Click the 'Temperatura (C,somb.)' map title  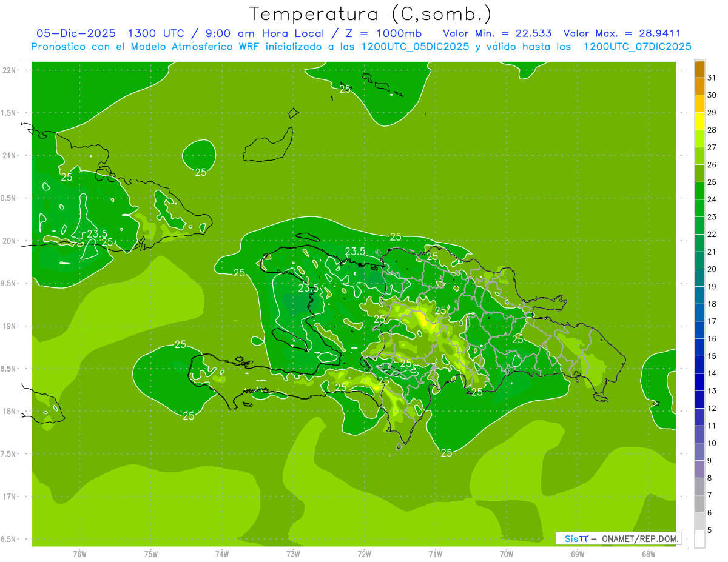point(371,14)
